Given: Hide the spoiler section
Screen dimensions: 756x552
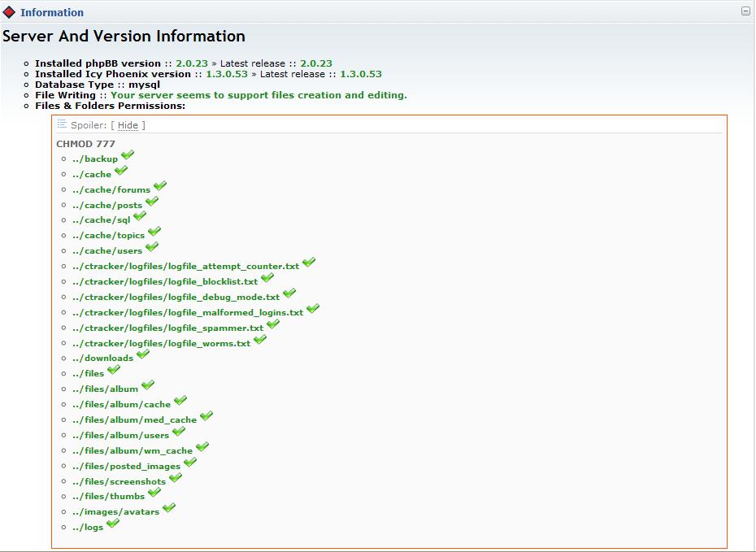Looking at the screenshot, I should [128, 125].
